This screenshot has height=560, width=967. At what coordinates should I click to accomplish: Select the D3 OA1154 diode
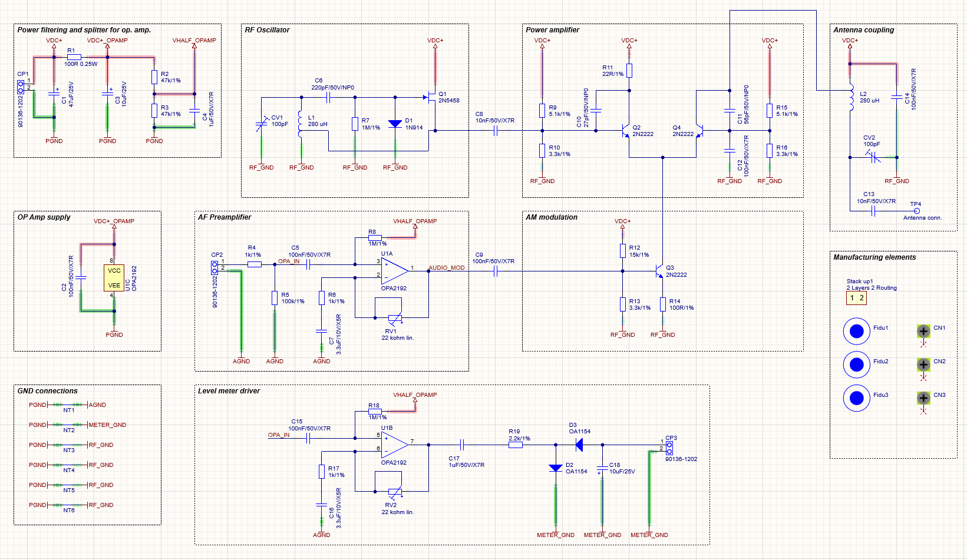click(579, 445)
